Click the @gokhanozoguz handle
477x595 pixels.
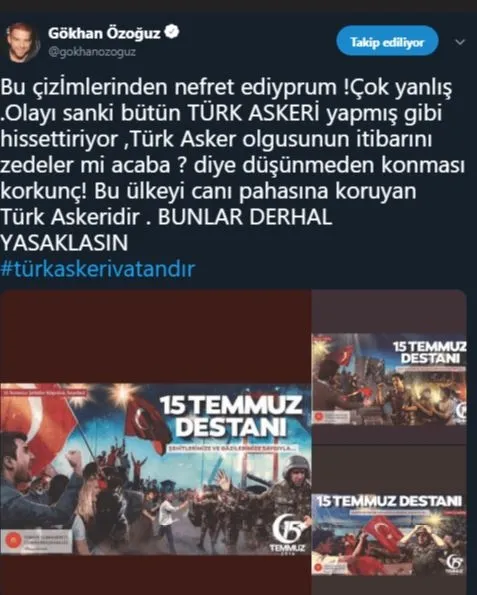tap(91, 52)
